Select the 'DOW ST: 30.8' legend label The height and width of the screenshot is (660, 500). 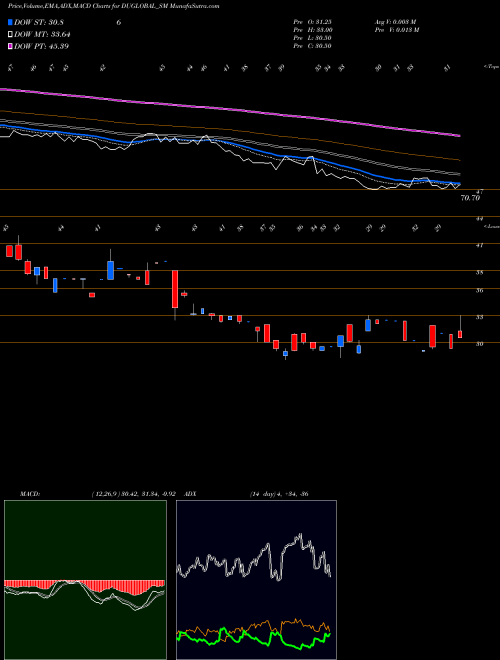click(x=39, y=22)
